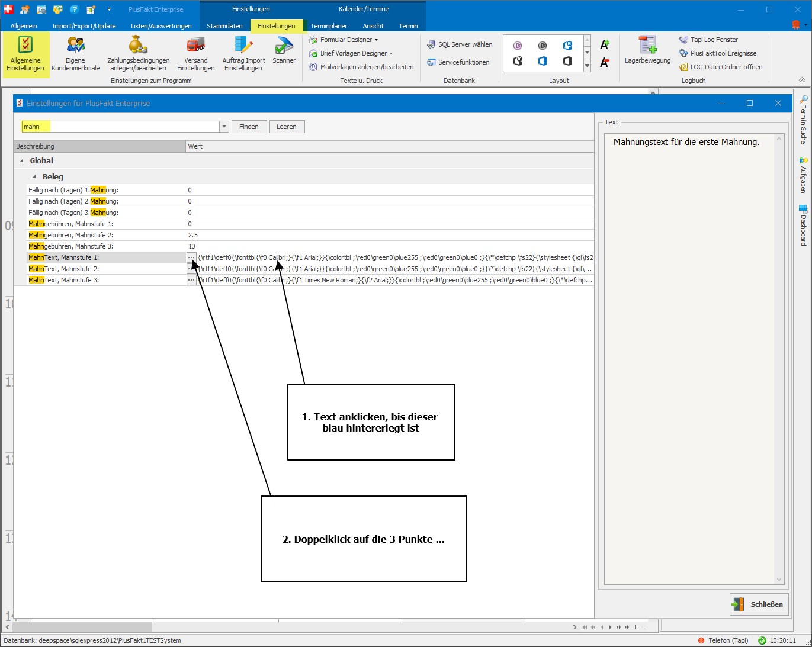Switch to the Allgemein ribbon tab
The image size is (812, 647).
(x=24, y=26)
